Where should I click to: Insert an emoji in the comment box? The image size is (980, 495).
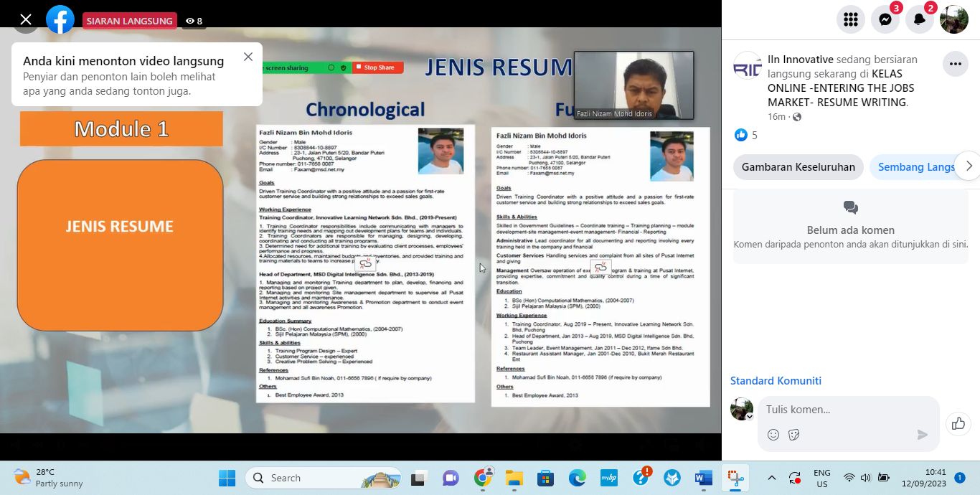773,435
